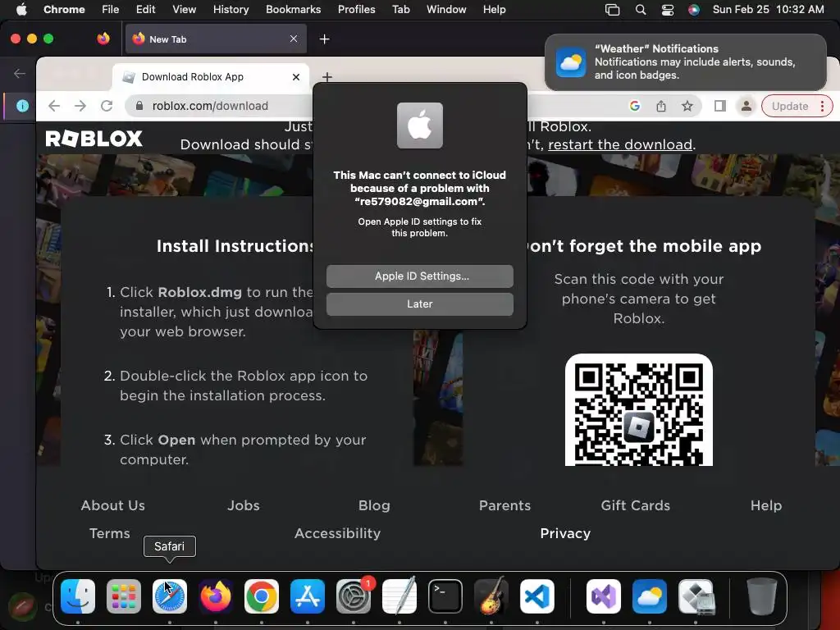Open App Store from the Dock
Viewport: 840px width, 630px height.
click(308, 596)
